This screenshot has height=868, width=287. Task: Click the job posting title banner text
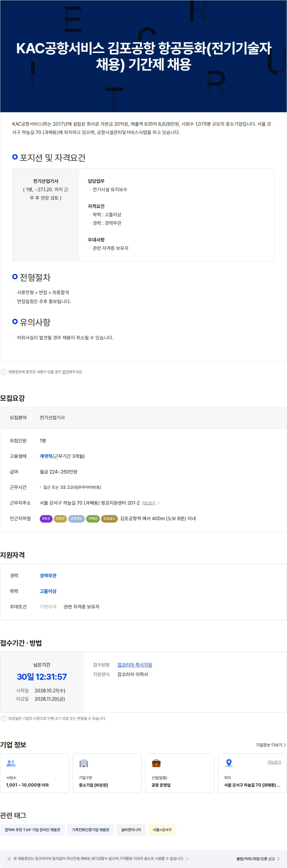[144, 56]
